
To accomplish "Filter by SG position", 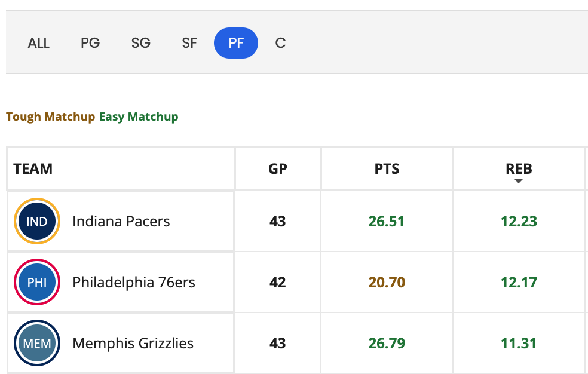I will tap(140, 43).
